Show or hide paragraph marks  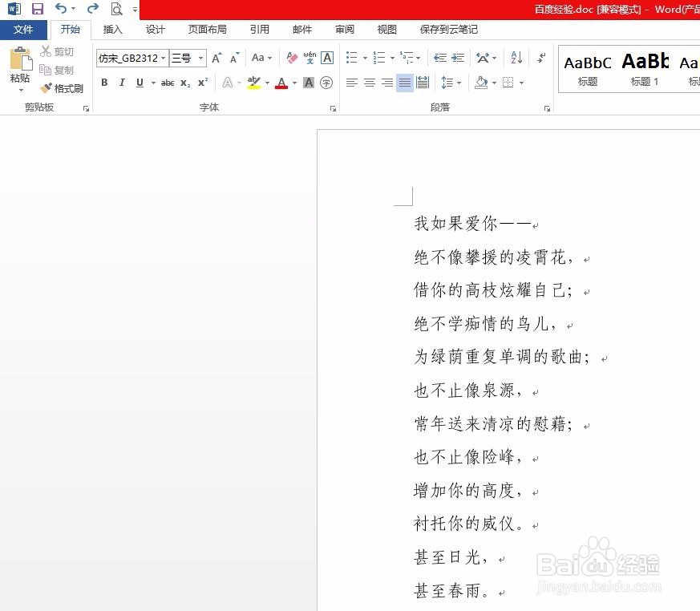pos(541,58)
